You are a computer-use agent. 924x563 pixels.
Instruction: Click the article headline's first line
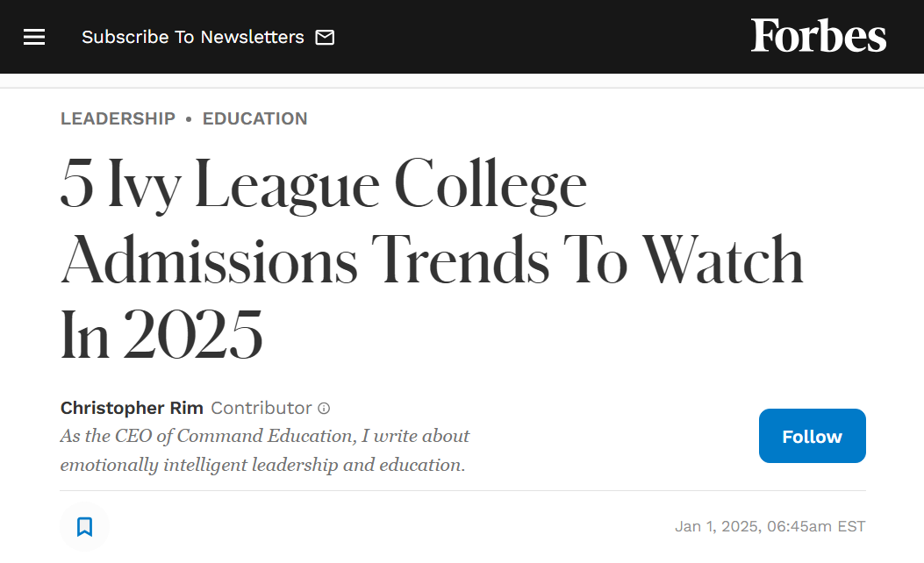(324, 184)
